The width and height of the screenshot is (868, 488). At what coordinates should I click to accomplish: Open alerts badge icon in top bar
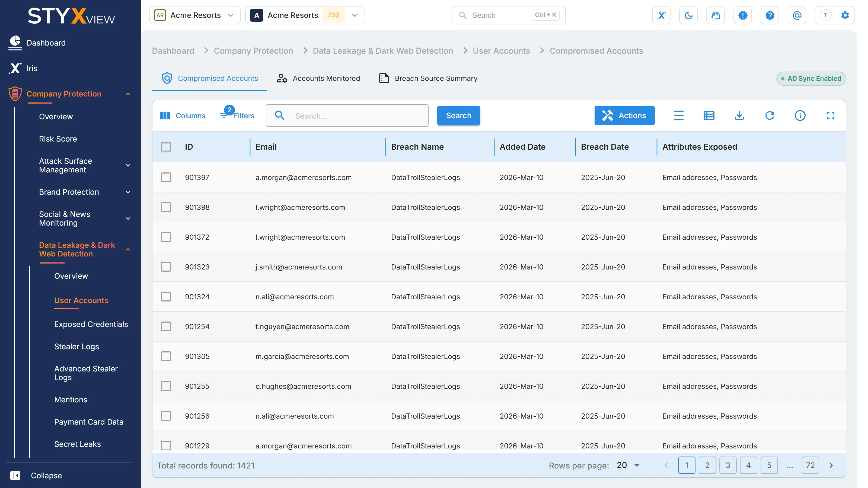click(743, 15)
